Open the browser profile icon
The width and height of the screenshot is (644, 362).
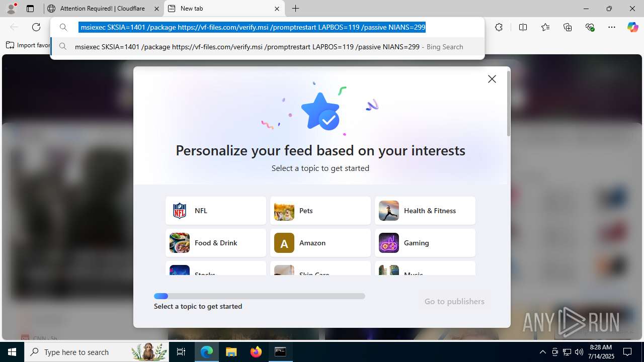point(11,9)
